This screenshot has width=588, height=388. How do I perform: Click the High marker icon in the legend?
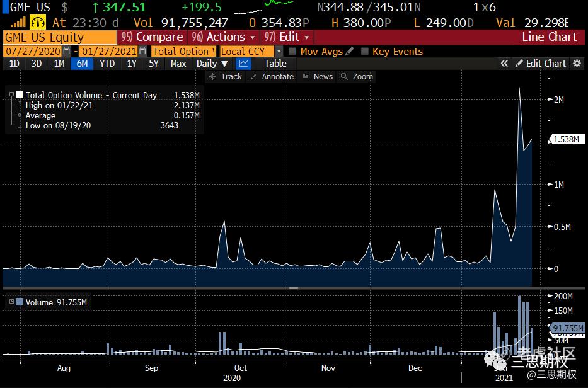[20, 105]
